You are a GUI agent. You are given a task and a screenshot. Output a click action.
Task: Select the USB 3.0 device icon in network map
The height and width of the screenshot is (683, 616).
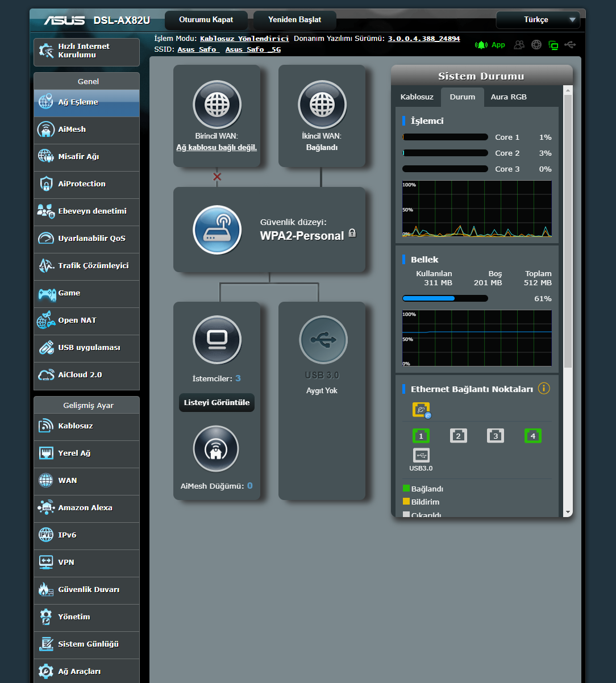323,340
